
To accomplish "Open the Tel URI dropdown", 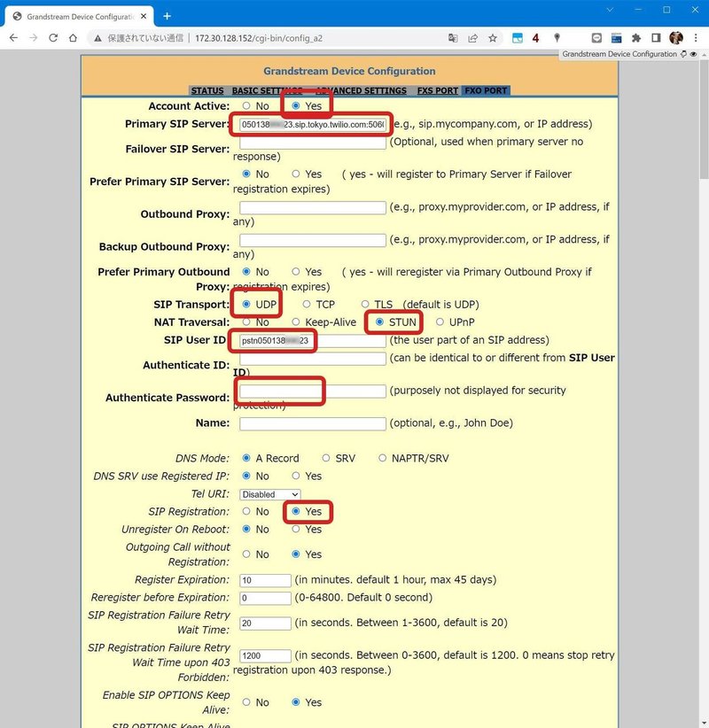I will [270, 494].
